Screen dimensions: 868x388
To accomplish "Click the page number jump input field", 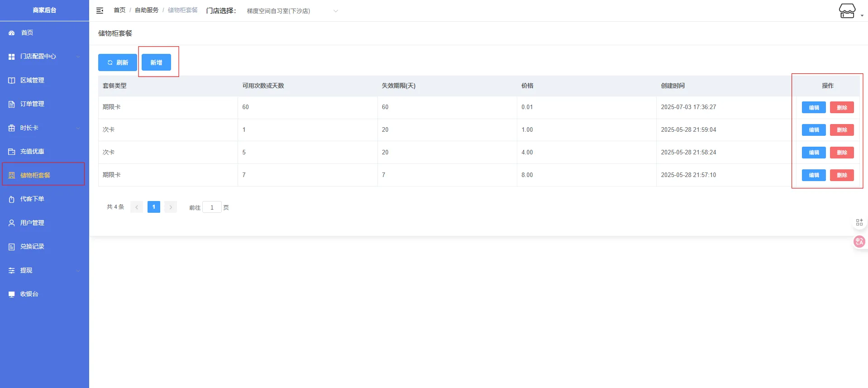I will point(212,207).
